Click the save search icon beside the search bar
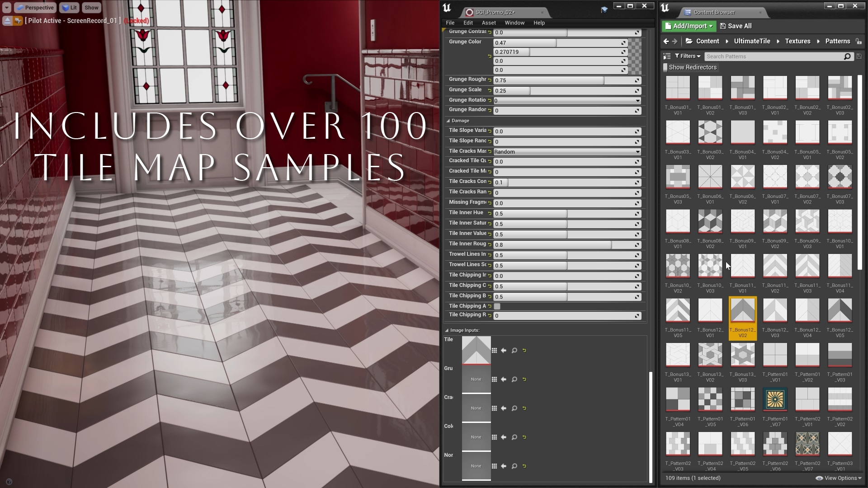Image resolution: width=868 pixels, height=488 pixels. 859,56
